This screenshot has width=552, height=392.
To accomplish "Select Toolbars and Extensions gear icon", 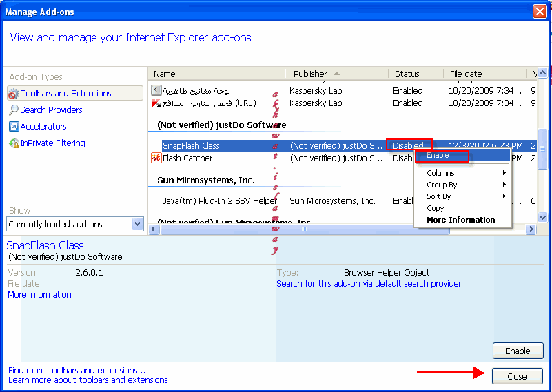I will [x=13, y=94].
